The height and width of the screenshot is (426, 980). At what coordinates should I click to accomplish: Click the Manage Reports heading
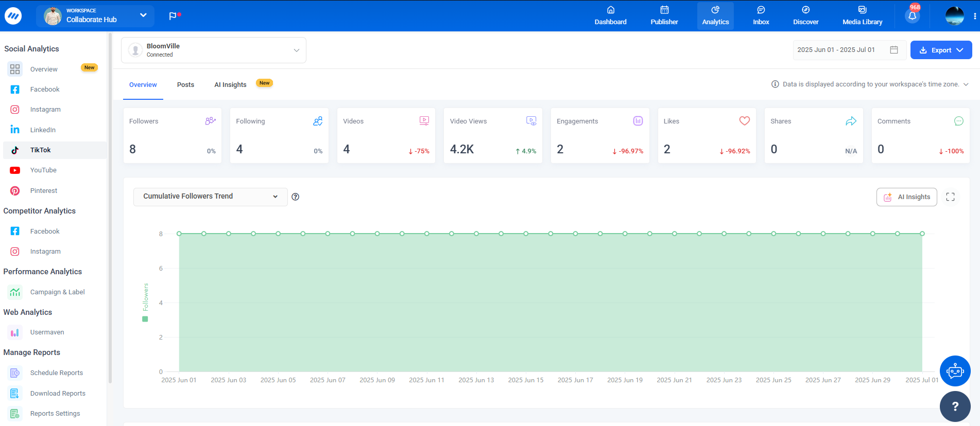point(32,352)
